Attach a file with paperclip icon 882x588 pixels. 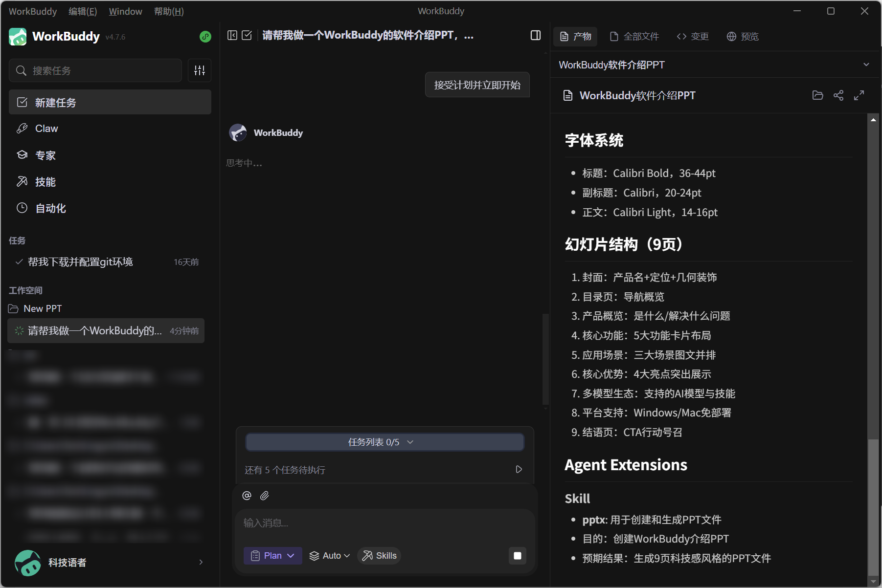pyautogui.click(x=265, y=496)
